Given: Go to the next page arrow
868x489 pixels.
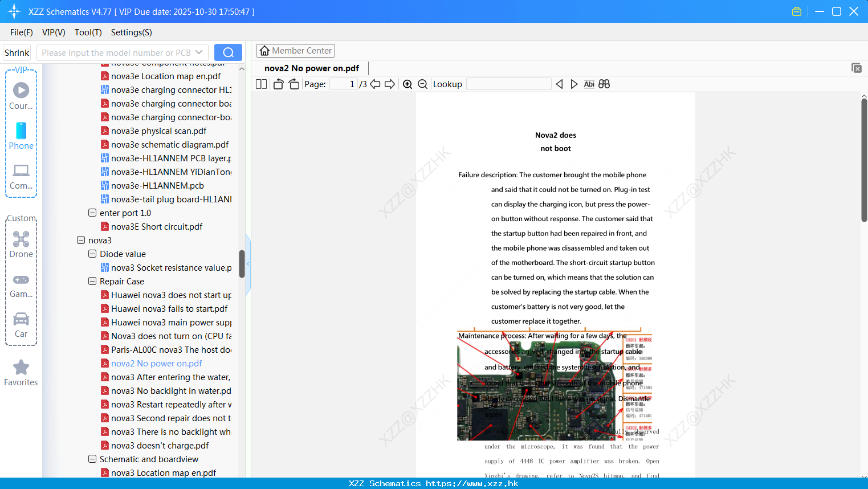Looking at the screenshot, I should 390,84.
